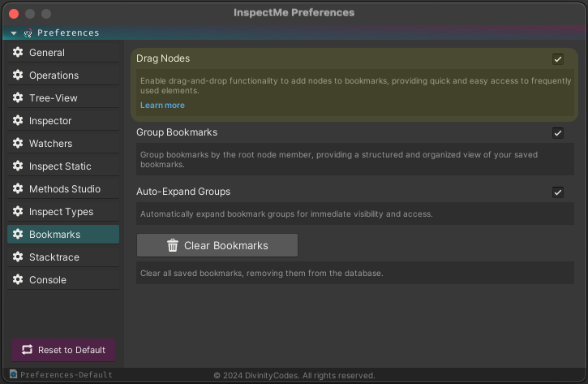Screen dimensions: 588x384
Task: Click the Preferences-Default asset icon in status bar
Action: pos(14,374)
